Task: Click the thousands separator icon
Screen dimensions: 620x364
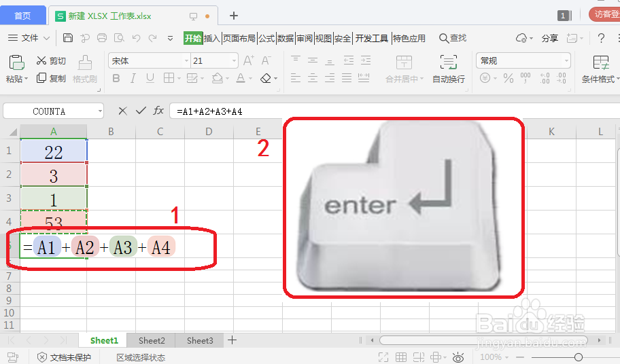Action: pos(526,78)
